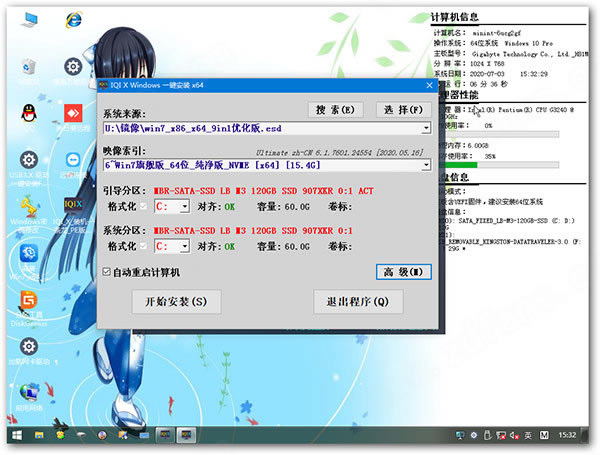Toggle 自动重启计算机 checkbox
This screenshot has width=600, height=455.
click(x=108, y=272)
